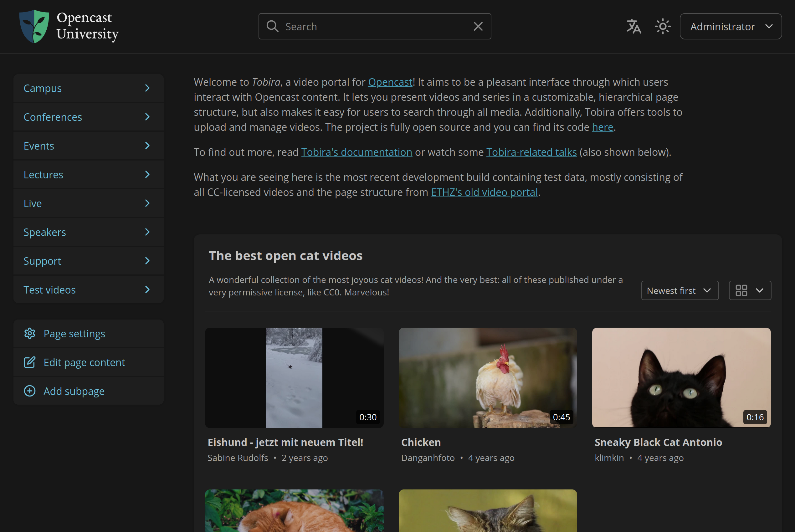Open the Chicken video thumbnail
This screenshot has width=795, height=532.
488,377
